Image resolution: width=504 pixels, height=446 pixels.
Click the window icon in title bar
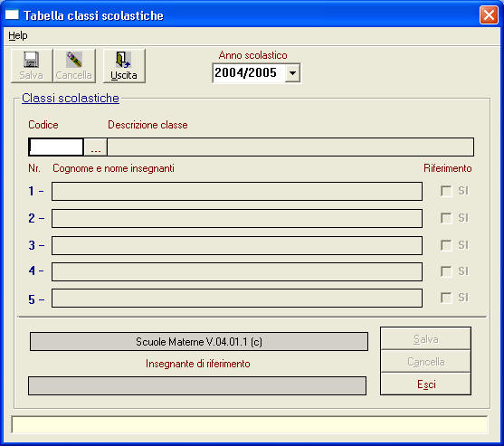coord(12,15)
